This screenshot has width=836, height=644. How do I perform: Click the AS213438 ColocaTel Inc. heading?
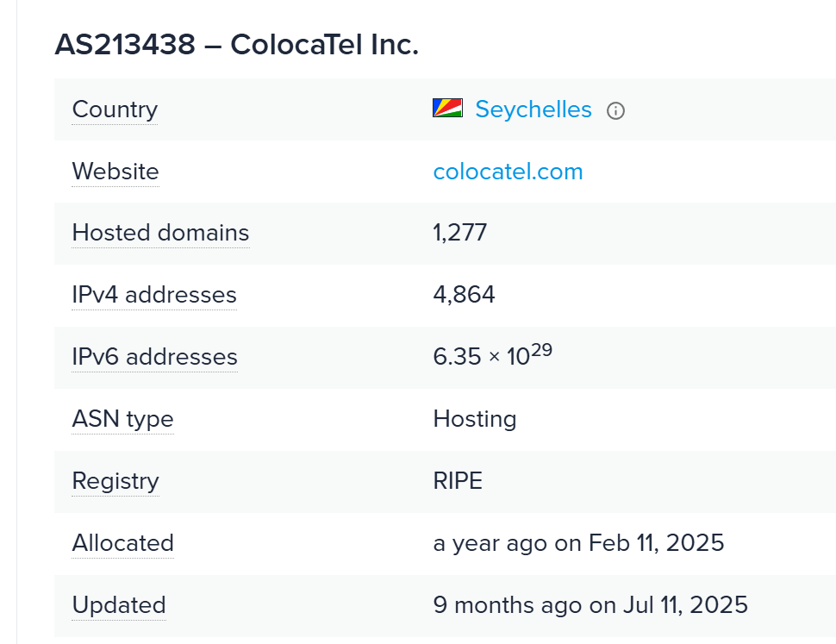236,45
